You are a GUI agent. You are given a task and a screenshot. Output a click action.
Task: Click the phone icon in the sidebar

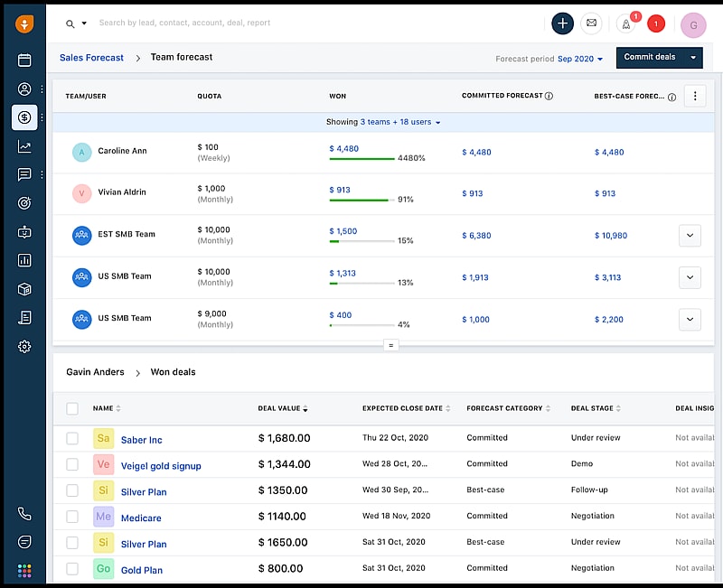[24, 514]
